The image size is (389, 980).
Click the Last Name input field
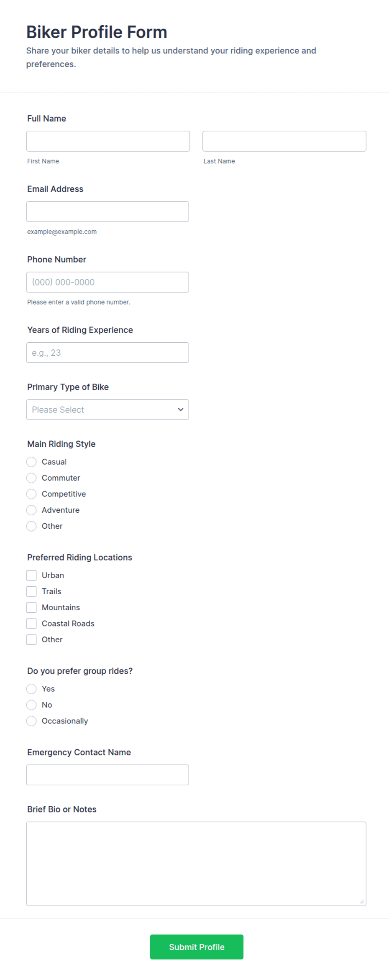tap(284, 141)
